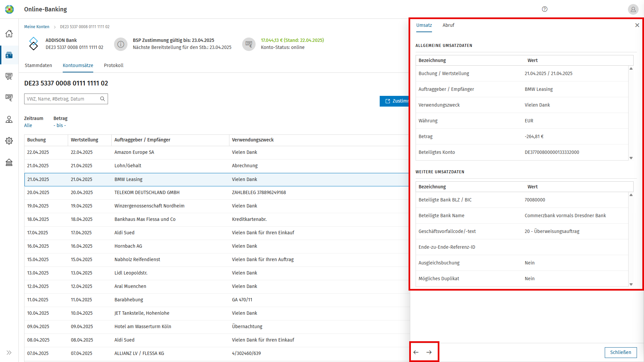Select the Umsatz tab in detail panel

[424, 25]
